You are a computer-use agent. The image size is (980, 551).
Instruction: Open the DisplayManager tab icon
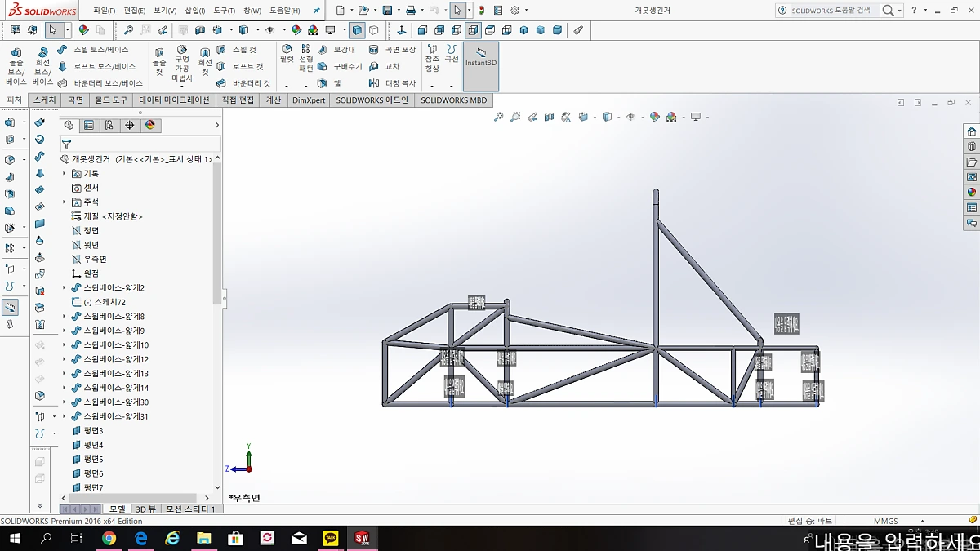(x=149, y=126)
